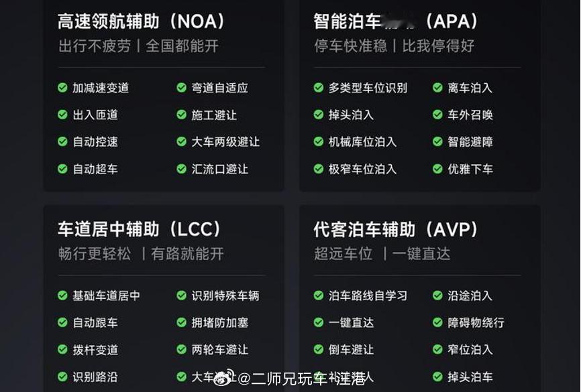Click the Weibo logo in the watermark

pyautogui.click(x=225, y=377)
